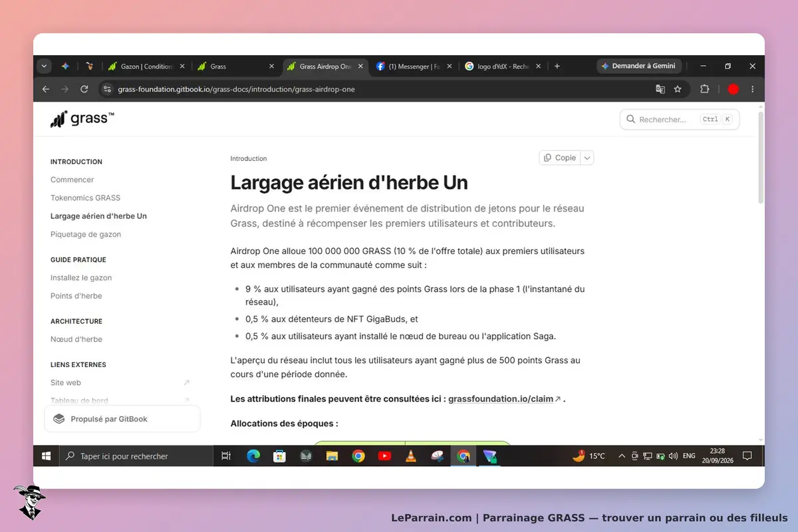Click the volume speaker tray icon
798x532 pixels.
click(673, 456)
